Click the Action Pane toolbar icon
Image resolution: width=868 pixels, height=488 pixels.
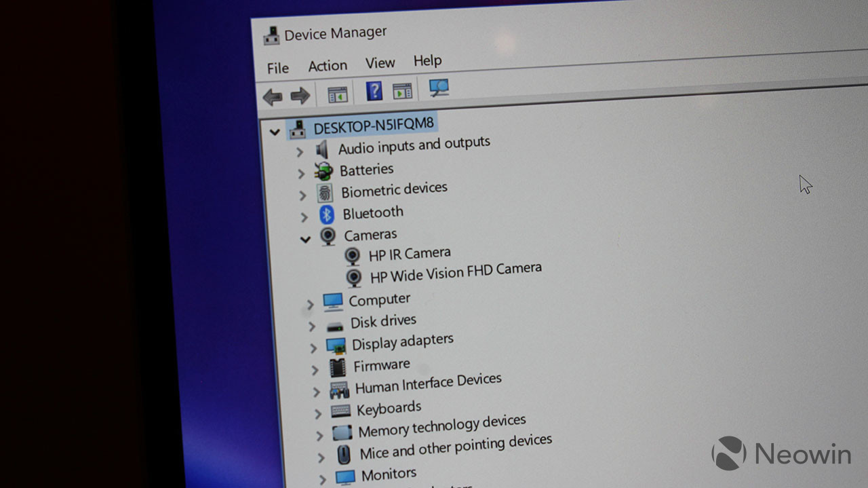pyautogui.click(x=402, y=90)
